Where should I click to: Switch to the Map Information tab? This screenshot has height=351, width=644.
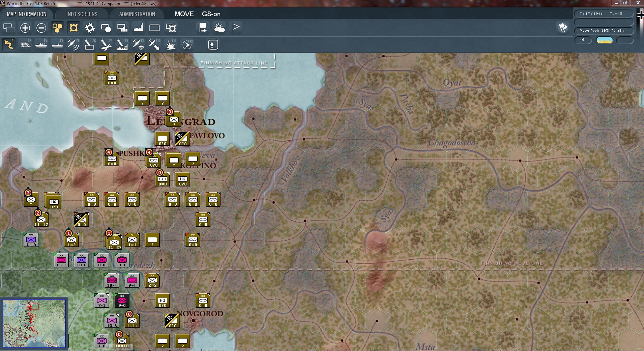27,14
